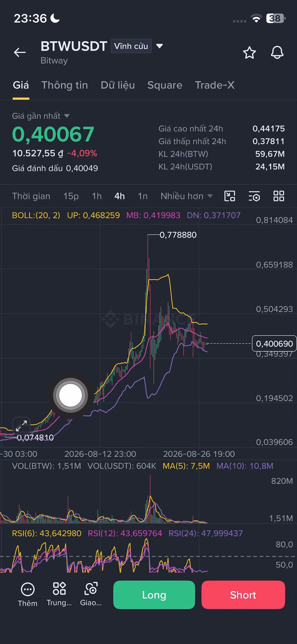297x644 pixels.
Task: Tap the DN: 0,371707 band value
Action: 214,215
